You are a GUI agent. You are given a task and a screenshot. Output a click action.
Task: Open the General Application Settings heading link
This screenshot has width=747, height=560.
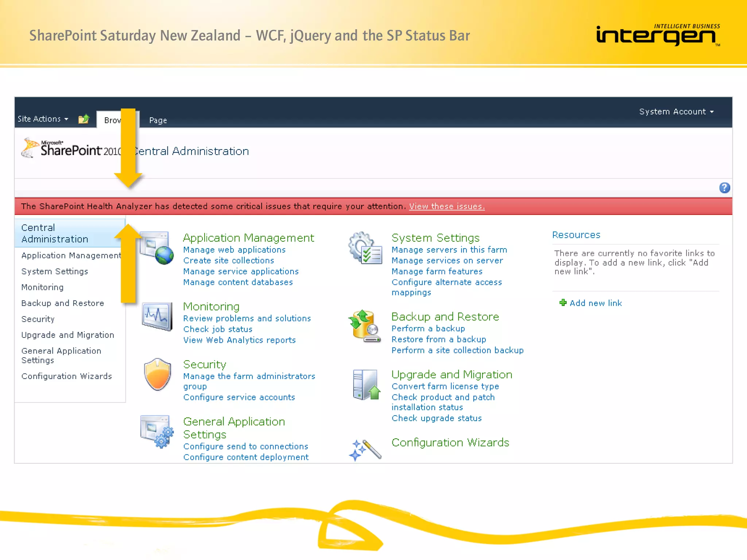click(234, 428)
